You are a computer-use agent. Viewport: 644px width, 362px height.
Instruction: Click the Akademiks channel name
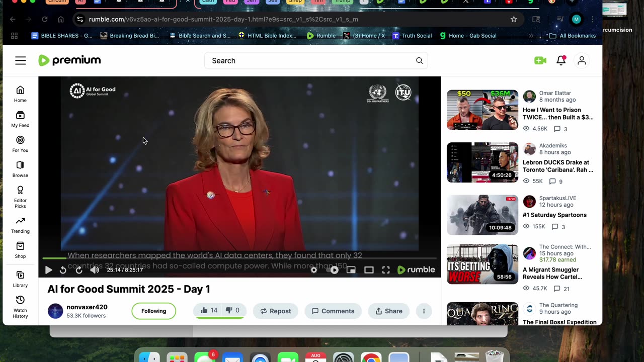pyautogui.click(x=553, y=146)
